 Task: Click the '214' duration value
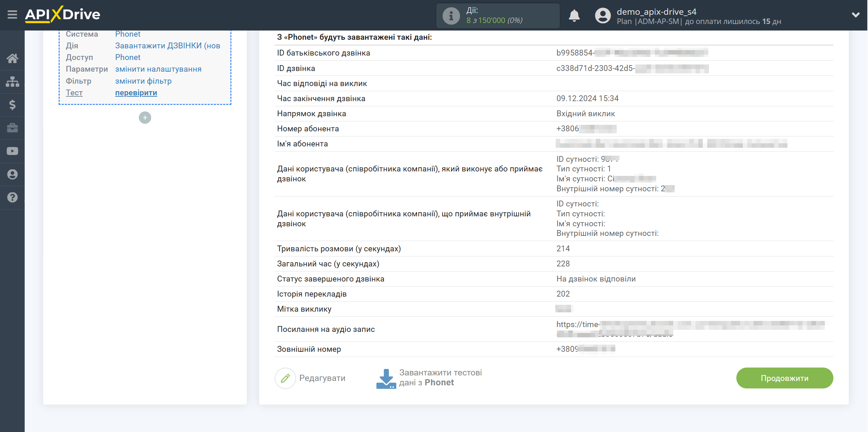point(563,249)
